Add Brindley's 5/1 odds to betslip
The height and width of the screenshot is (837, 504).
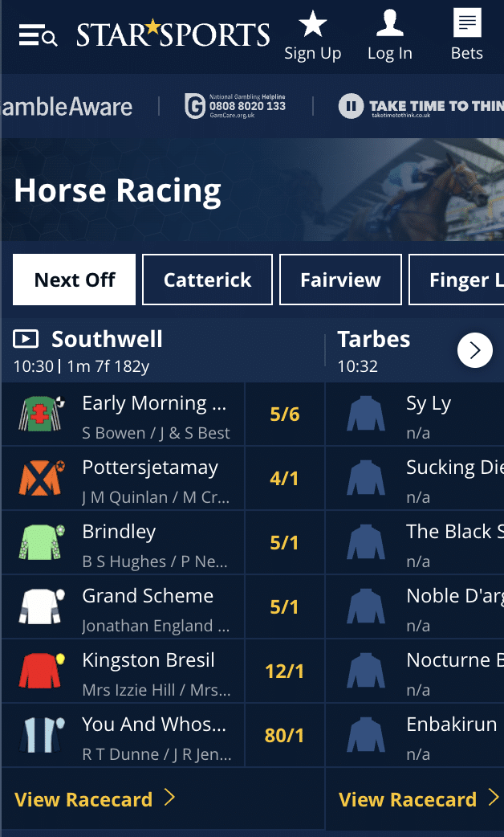click(x=285, y=542)
